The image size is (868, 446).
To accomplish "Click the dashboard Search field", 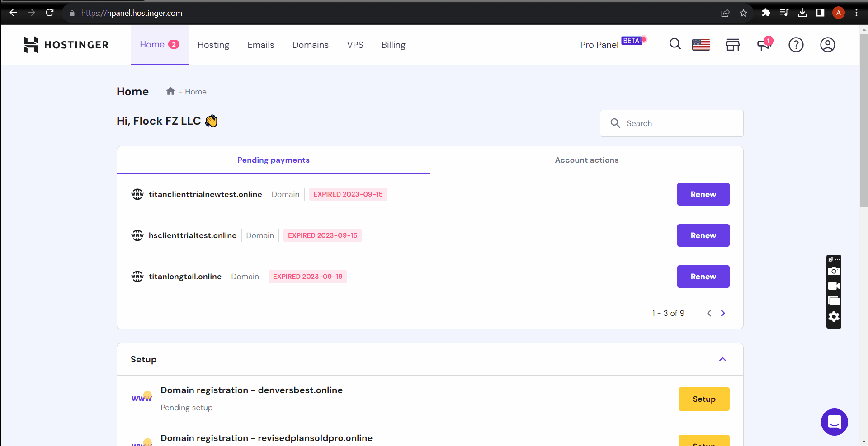I will tap(672, 123).
